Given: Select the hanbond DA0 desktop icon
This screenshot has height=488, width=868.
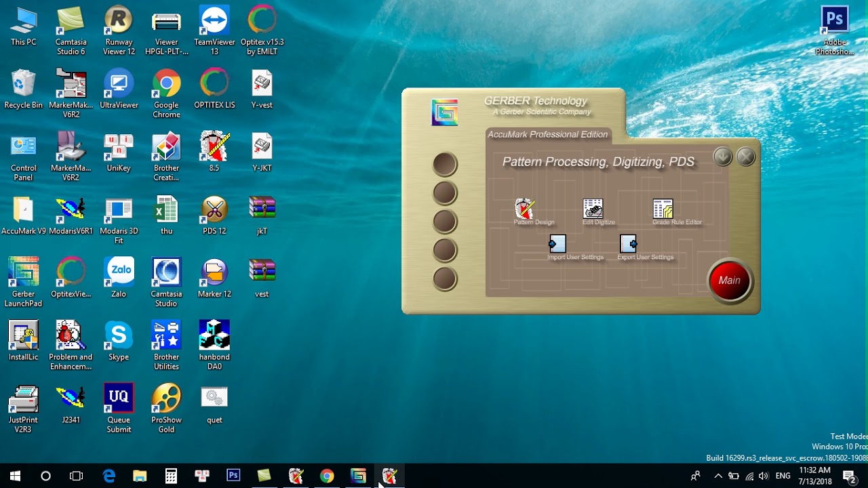Looking at the screenshot, I should click(214, 346).
